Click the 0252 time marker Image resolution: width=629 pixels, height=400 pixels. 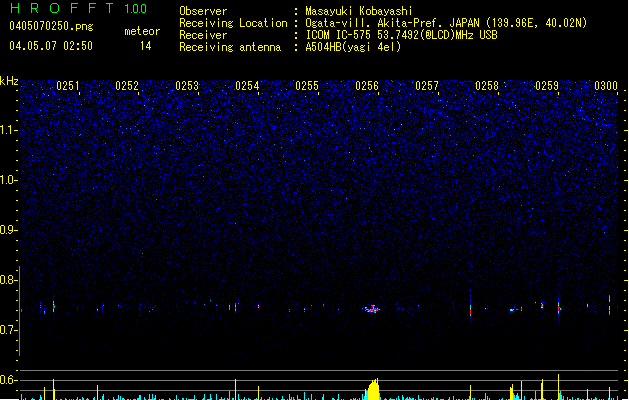point(127,86)
